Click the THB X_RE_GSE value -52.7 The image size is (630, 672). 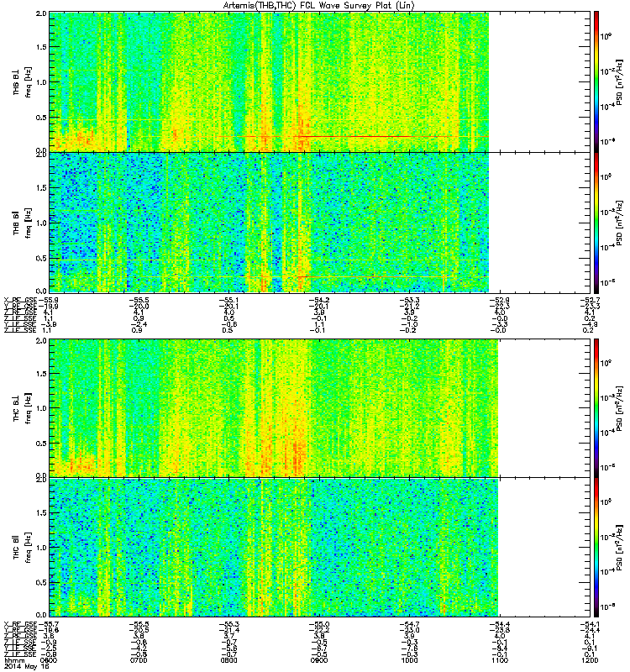[x=590, y=300]
